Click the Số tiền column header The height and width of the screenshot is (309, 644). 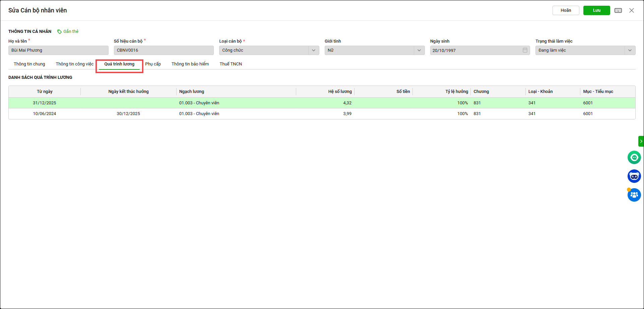click(x=384, y=92)
